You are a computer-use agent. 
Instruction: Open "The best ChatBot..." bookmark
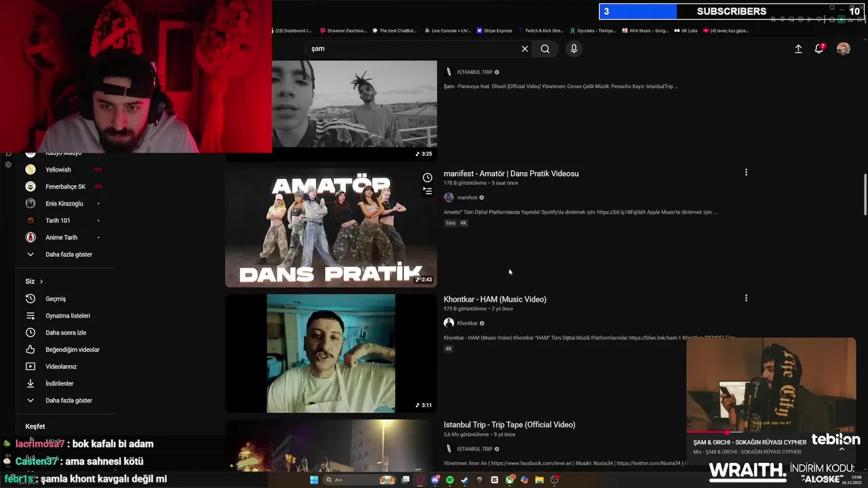394,30
